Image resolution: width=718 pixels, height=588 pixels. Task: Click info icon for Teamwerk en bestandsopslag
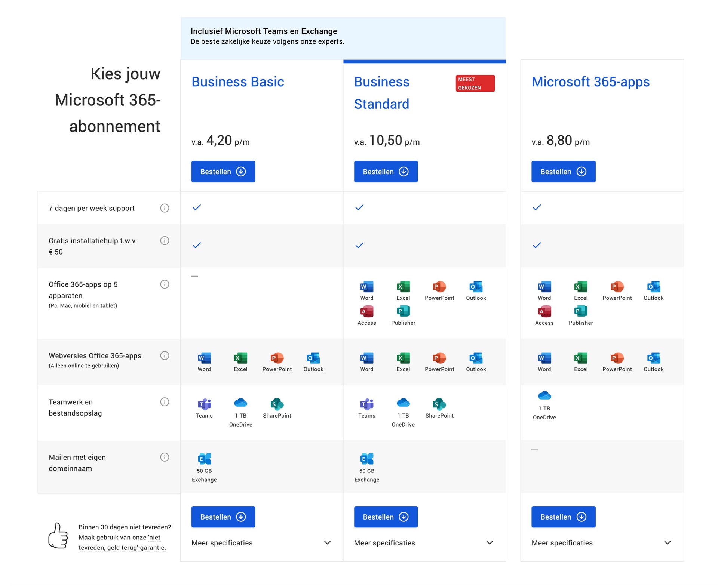pos(165,402)
